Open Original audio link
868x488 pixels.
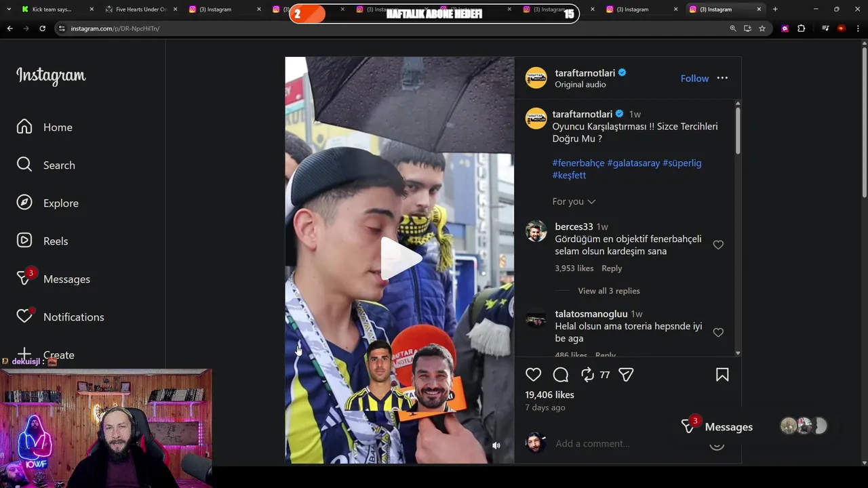(580, 85)
